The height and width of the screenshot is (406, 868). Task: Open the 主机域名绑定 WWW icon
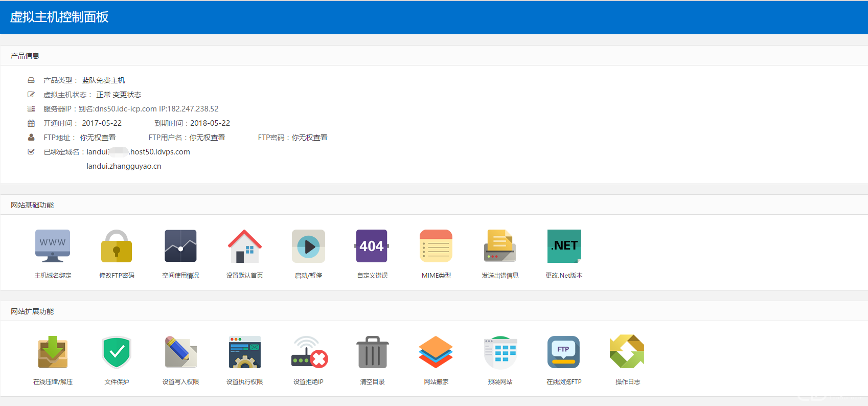click(53, 246)
